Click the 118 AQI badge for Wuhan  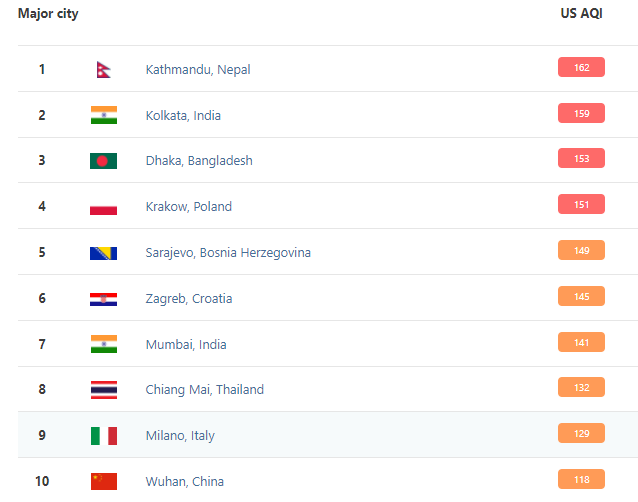pyautogui.click(x=581, y=479)
